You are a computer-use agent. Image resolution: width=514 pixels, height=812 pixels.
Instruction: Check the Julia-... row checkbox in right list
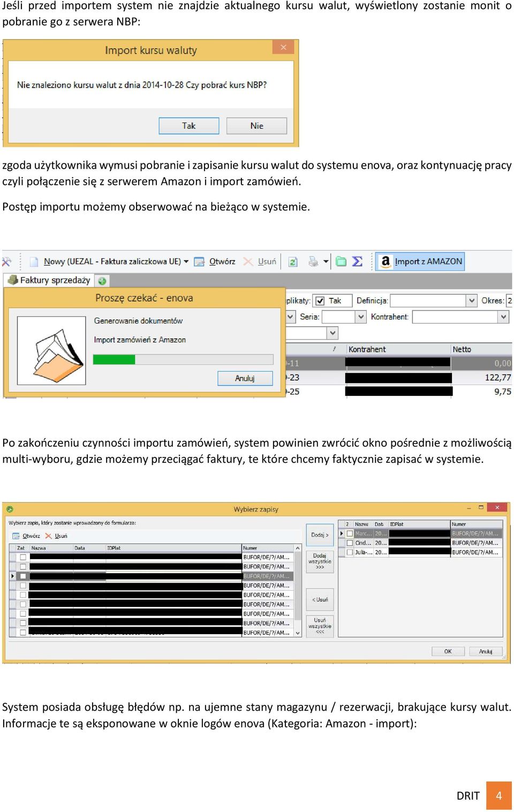pyautogui.click(x=350, y=552)
